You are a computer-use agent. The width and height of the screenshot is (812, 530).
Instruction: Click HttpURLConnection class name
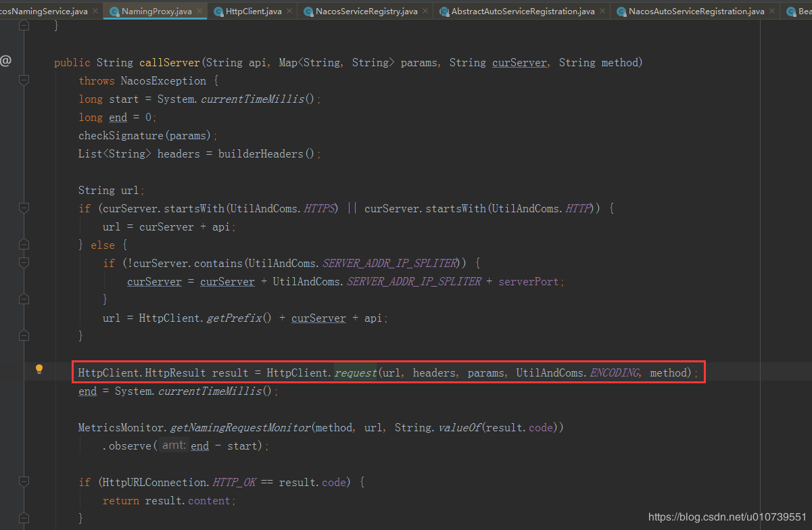pyautogui.click(x=153, y=482)
